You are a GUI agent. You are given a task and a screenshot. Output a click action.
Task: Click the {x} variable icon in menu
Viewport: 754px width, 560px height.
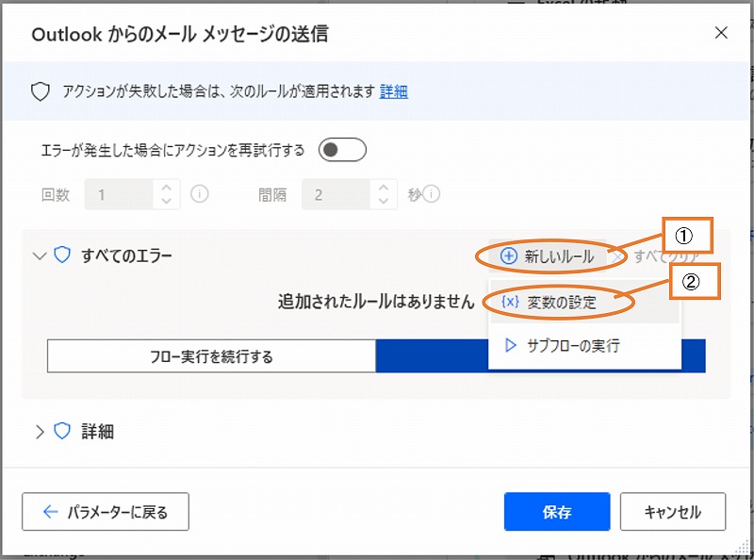[510, 303]
